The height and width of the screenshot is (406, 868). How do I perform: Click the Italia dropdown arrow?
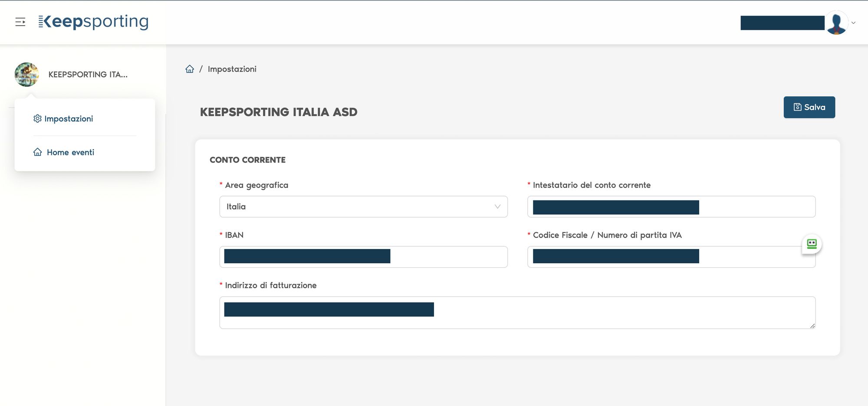click(497, 207)
